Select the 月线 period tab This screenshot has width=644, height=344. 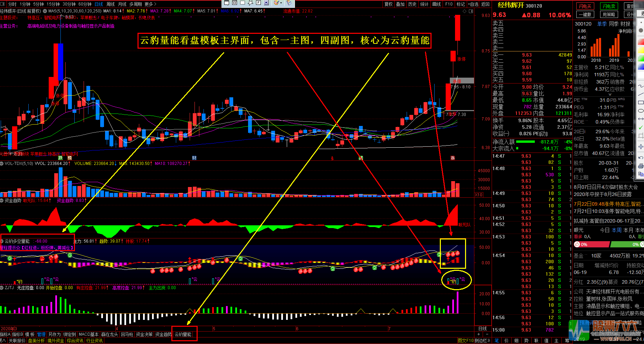(x=122, y=4)
